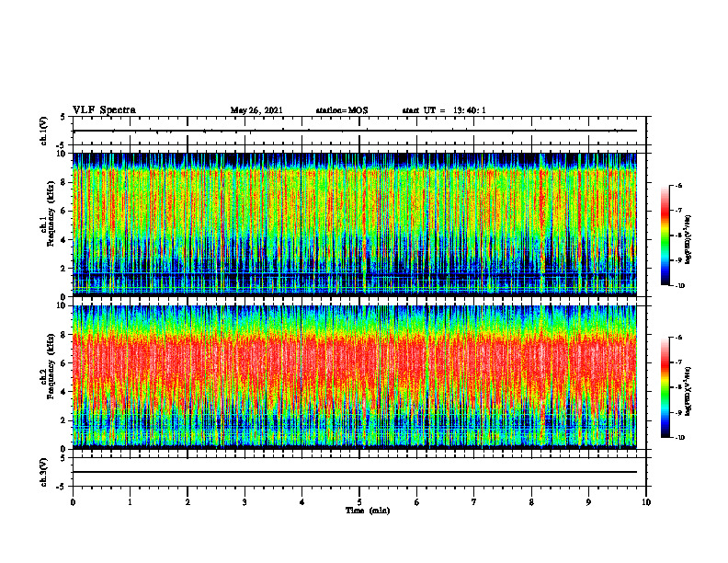
Task: Click the "8" kHz tick on ch.1 axis
Action: (64, 182)
